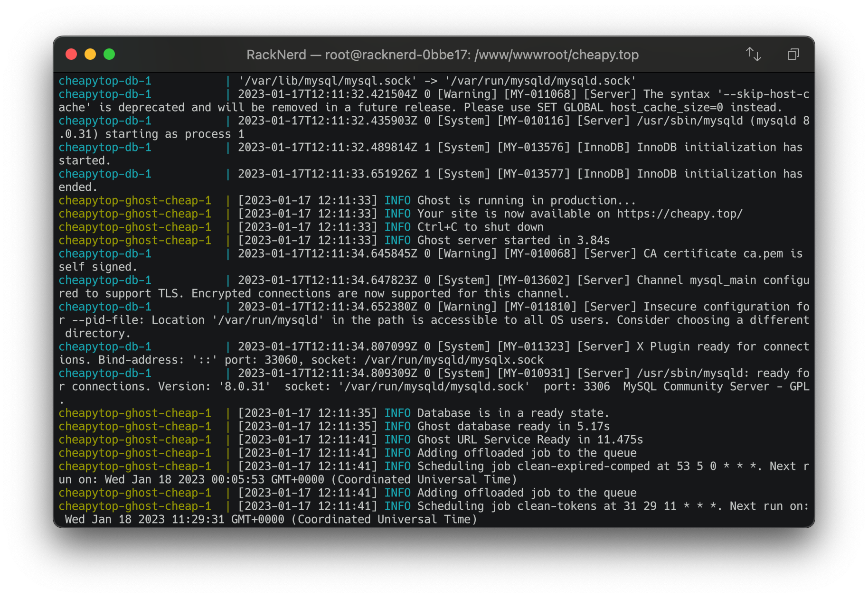Viewport: 868px width, 598px height.
Task: Click the 'clean-tokens' job name text
Action: click(557, 506)
